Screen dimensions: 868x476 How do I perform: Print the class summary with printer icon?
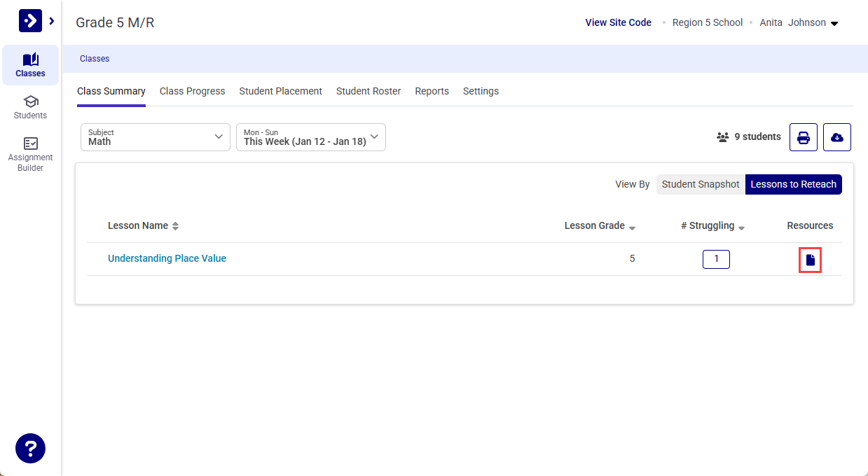pos(804,137)
